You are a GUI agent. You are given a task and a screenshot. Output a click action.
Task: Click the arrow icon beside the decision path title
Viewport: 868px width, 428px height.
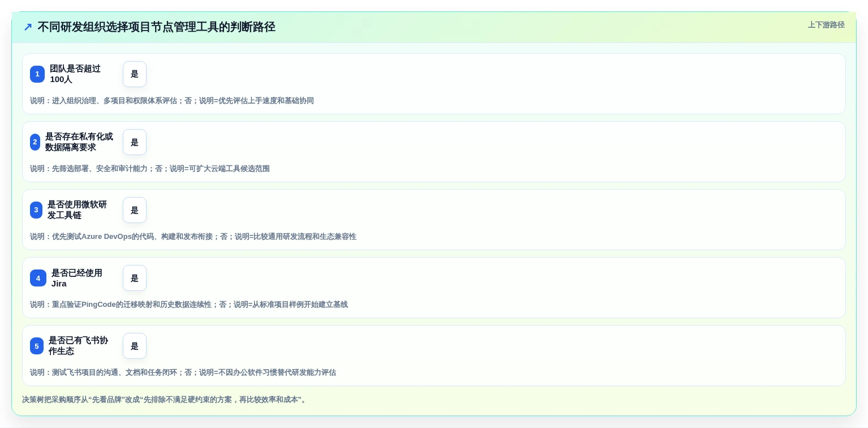28,27
